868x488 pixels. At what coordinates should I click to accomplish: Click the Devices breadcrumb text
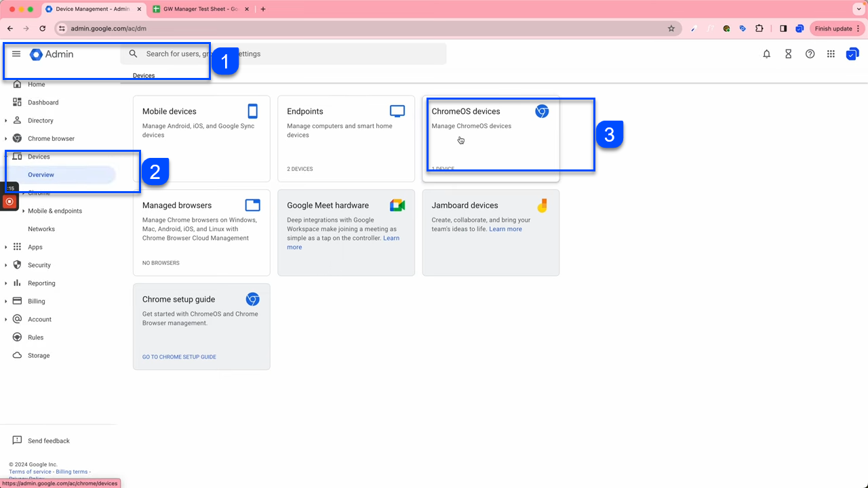[144, 75]
